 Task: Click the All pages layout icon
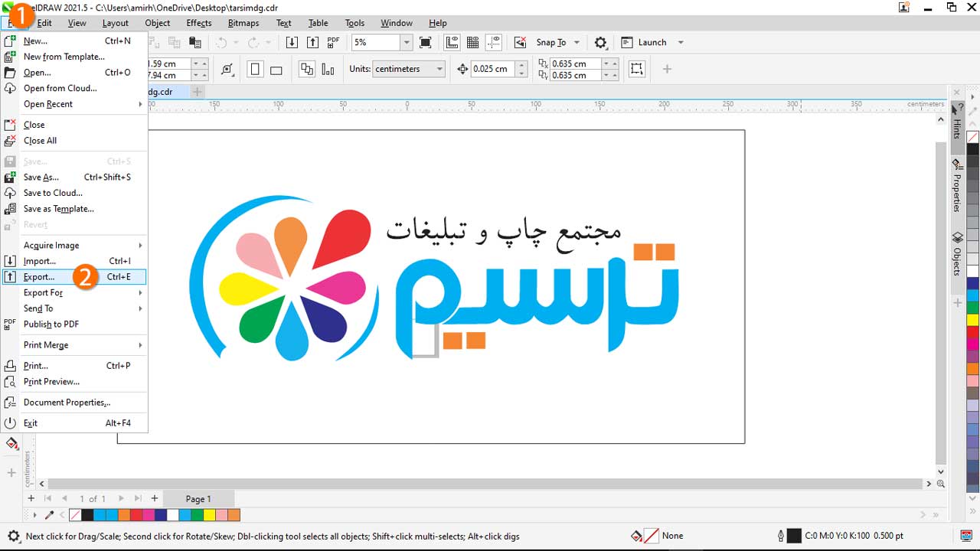point(307,70)
